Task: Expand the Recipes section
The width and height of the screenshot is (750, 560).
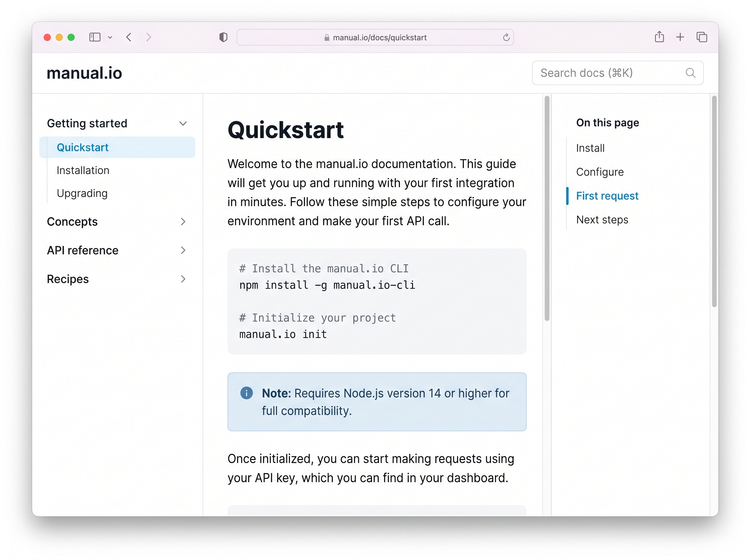Action: pyautogui.click(x=117, y=279)
